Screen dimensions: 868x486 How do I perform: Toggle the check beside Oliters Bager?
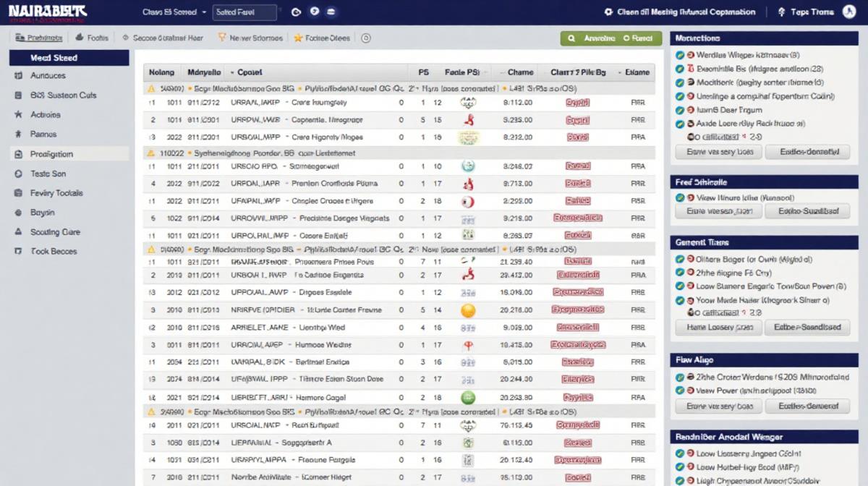point(679,259)
